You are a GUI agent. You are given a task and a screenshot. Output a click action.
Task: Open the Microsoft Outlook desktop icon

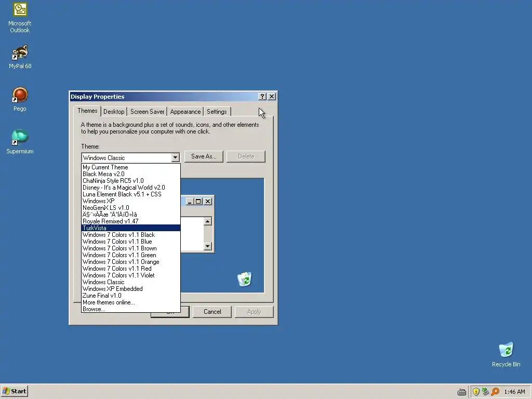point(20,18)
